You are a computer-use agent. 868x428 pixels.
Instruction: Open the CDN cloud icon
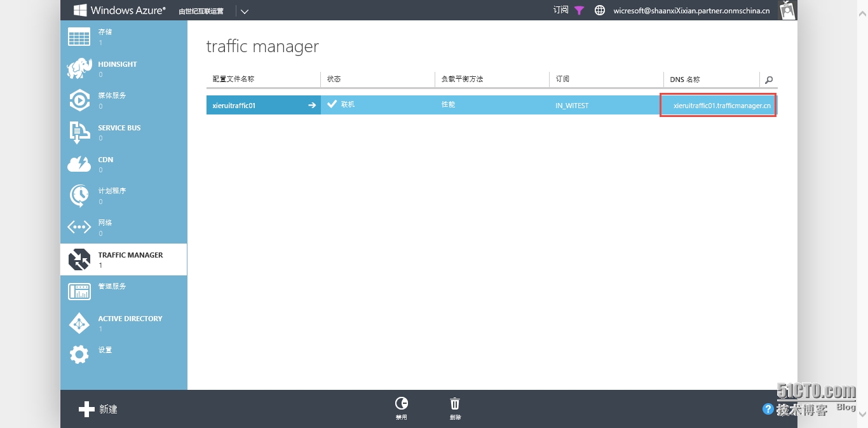tap(79, 164)
